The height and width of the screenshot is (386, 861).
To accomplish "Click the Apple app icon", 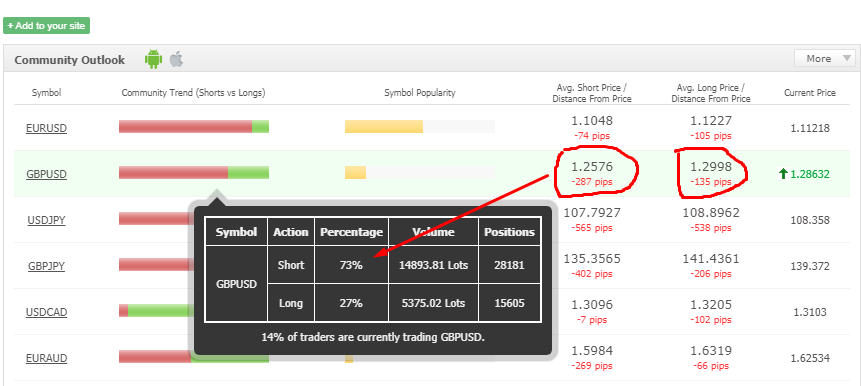I will 176,59.
